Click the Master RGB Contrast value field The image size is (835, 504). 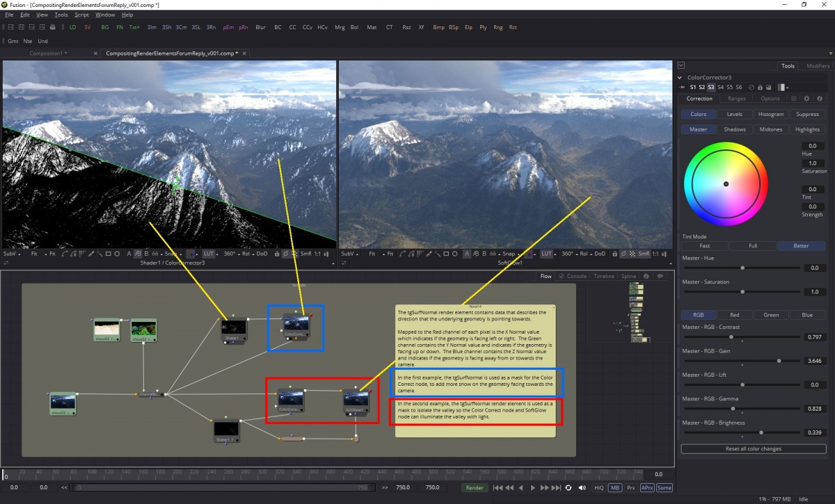[812, 337]
